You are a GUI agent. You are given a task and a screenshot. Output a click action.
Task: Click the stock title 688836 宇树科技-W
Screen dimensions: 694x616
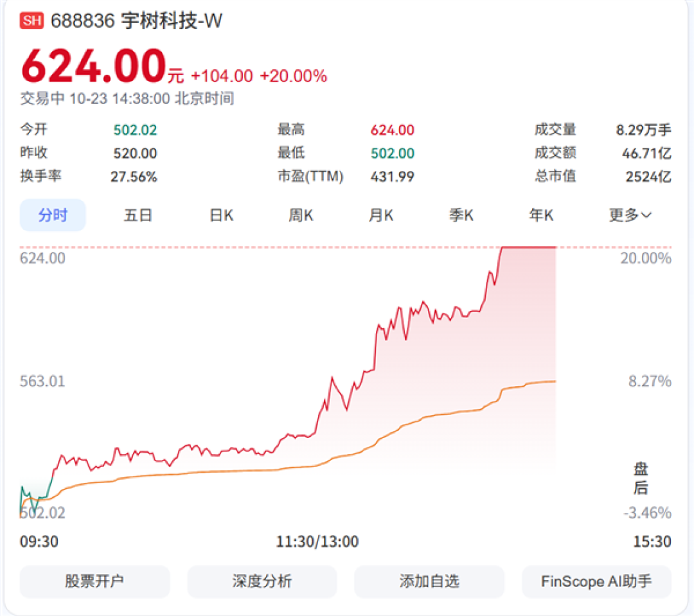(x=136, y=21)
